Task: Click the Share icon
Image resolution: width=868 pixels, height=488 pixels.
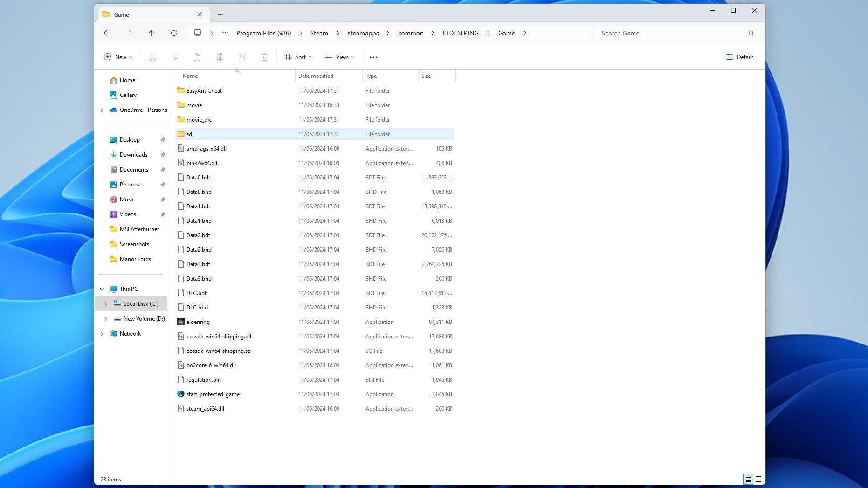Action: click(242, 57)
